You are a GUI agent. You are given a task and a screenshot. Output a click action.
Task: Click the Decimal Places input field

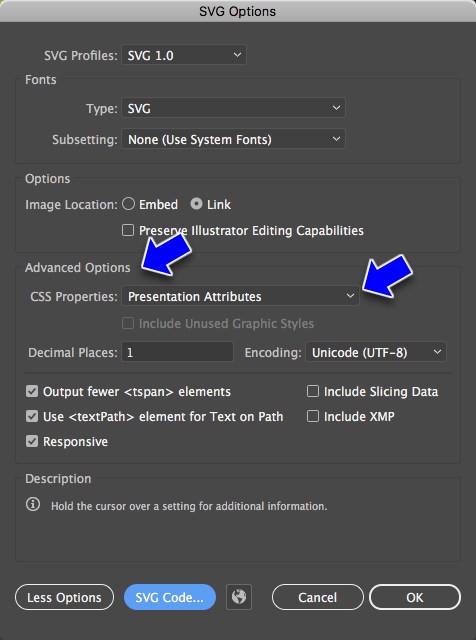(x=178, y=352)
